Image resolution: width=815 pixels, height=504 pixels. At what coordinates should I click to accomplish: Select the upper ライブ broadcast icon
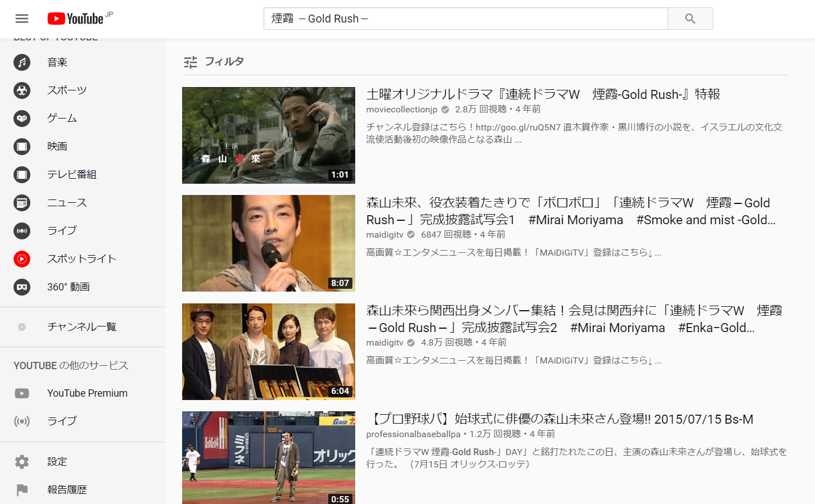pos(22,230)
